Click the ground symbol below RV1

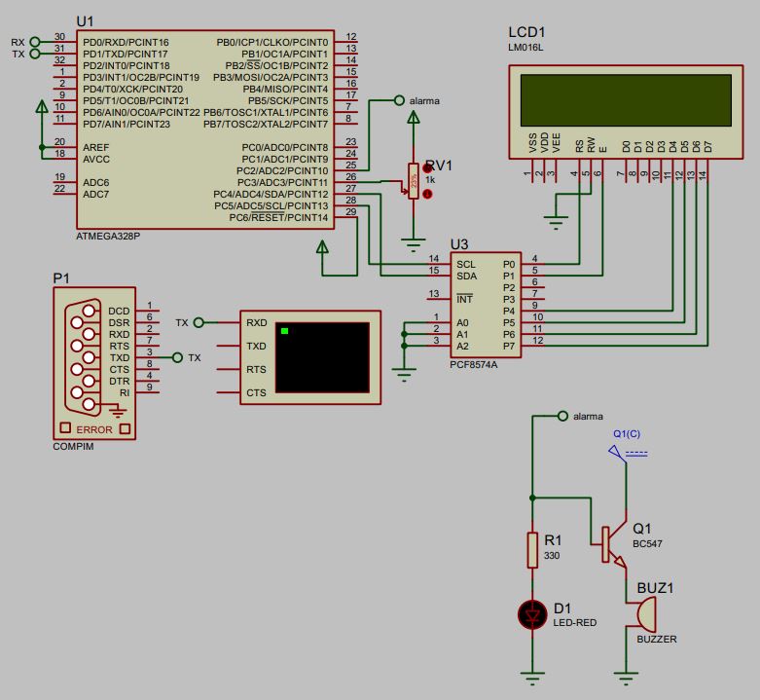[413, 245]
